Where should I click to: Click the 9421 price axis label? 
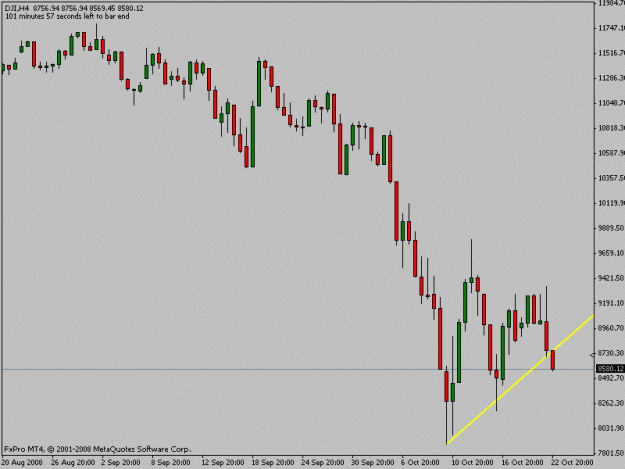click(611, 278)
